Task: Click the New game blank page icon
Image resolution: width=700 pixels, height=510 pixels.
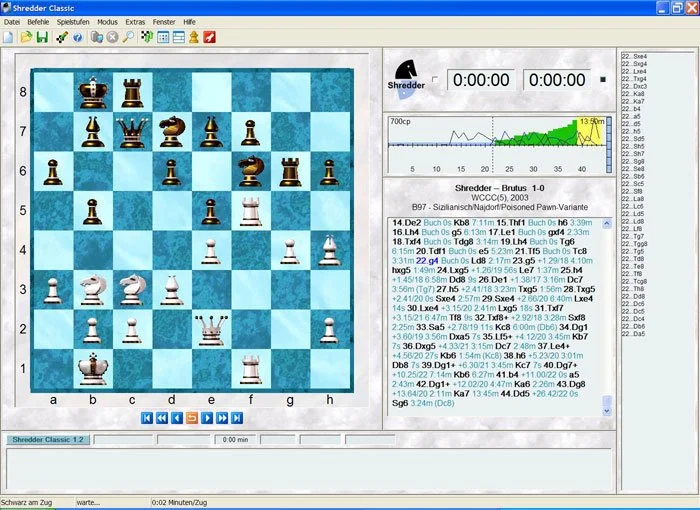Action: coord(8,37)
